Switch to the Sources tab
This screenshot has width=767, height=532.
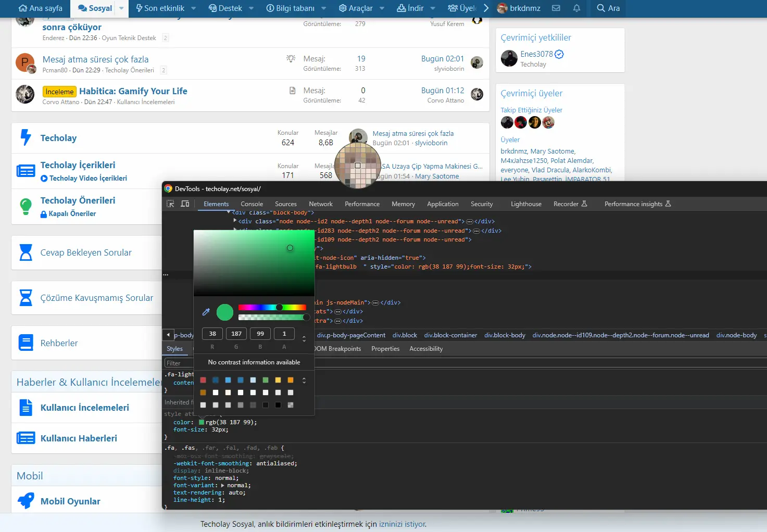(x=286, y=204)
